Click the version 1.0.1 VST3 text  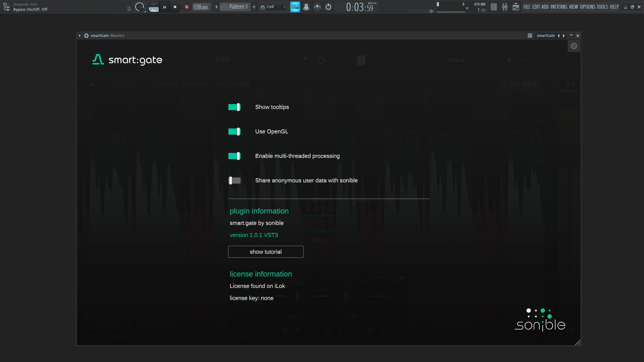click(x=254, y=235)
